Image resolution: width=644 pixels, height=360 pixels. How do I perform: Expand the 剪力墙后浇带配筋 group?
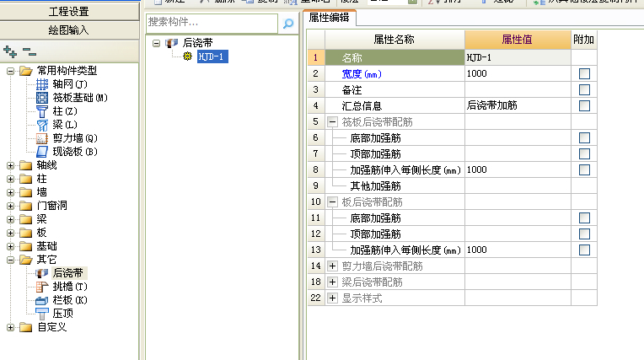pos(332,266)
